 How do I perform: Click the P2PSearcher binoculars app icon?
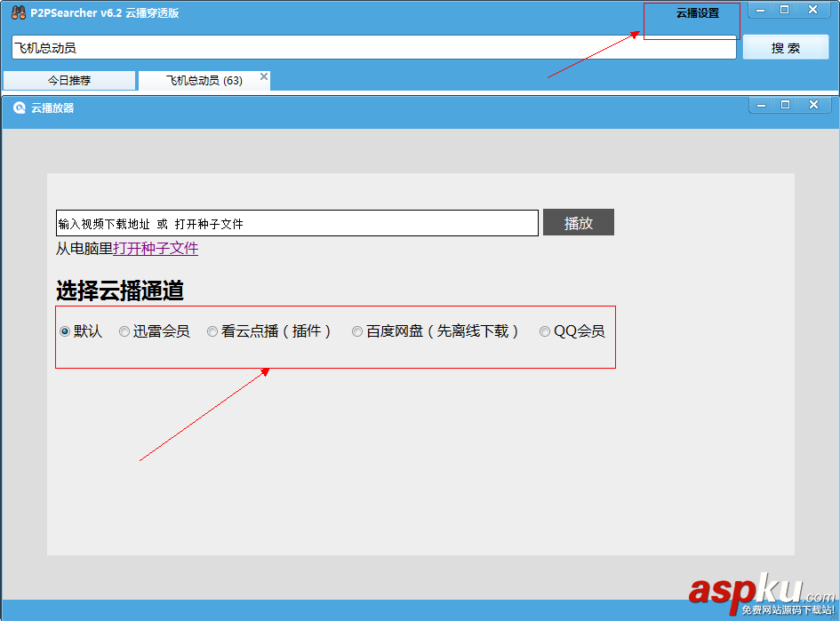18,12
